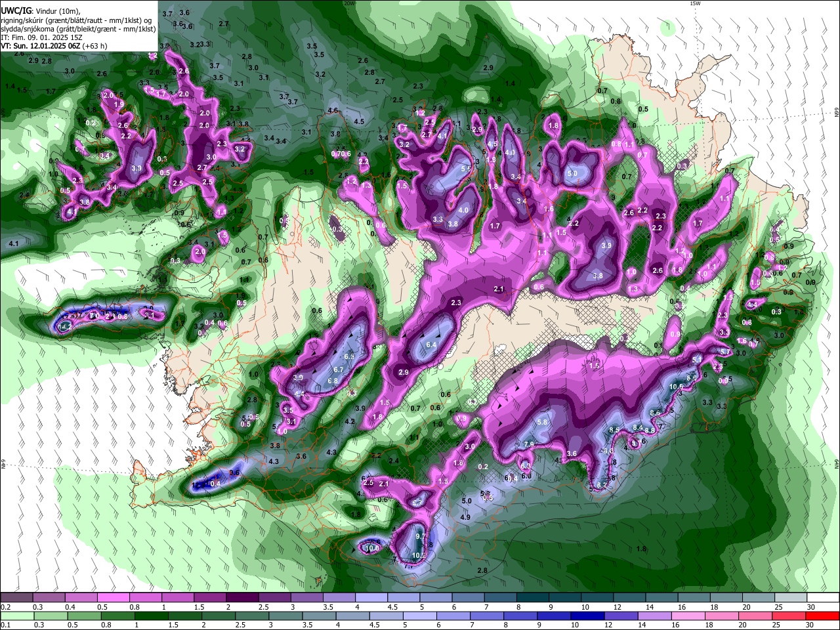840x630 pixels.
Task: Pick the bright pink 0.5 swatch in the snow legend
Action: coord(114,598)
